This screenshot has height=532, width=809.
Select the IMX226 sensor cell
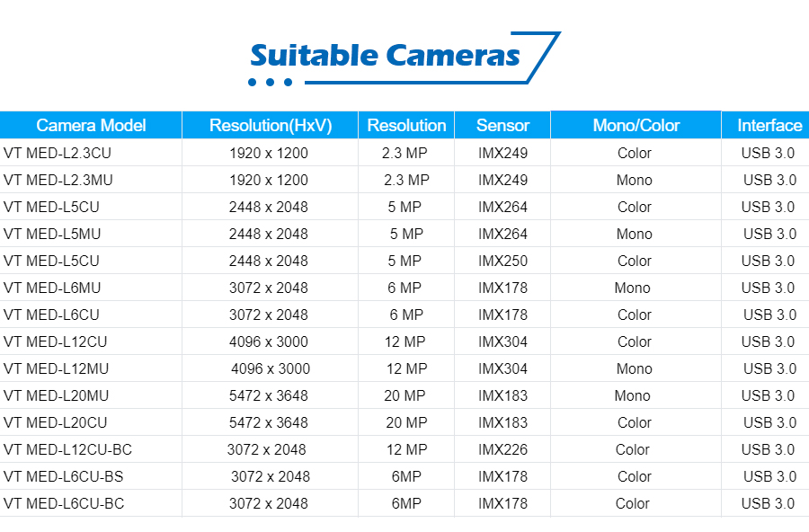coord(502,449)
